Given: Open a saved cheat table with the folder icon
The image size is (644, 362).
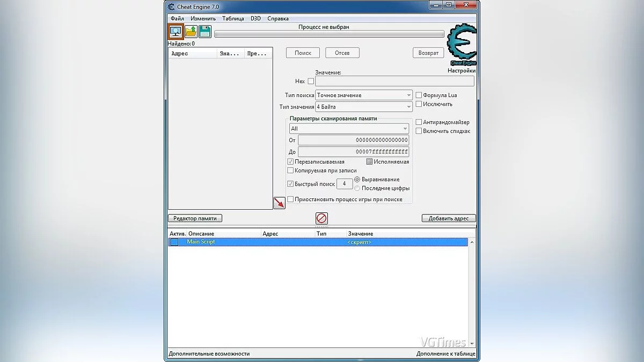Looking at the screenshot, I should pos(191,32).
